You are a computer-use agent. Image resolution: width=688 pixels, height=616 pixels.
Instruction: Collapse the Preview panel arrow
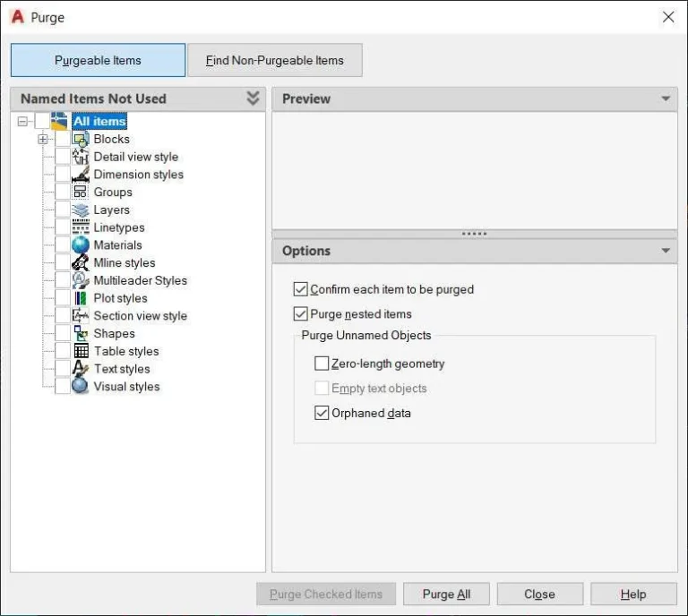click(x=666, y=98)
